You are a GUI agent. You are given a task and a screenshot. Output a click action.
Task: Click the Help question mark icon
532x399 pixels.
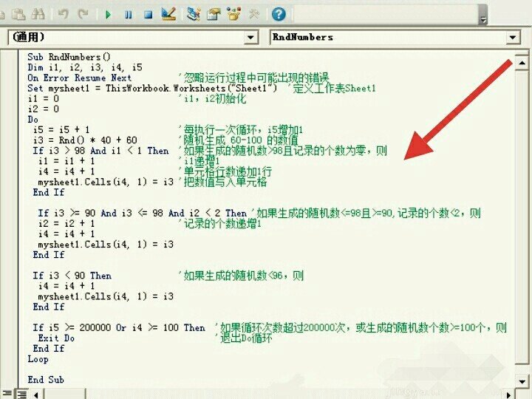coord(279,13)
